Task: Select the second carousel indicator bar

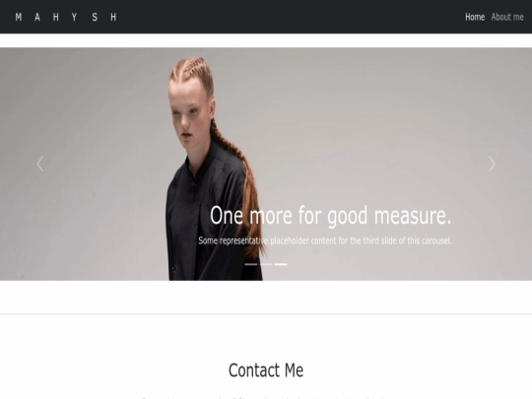Action: tap(266, 264)
